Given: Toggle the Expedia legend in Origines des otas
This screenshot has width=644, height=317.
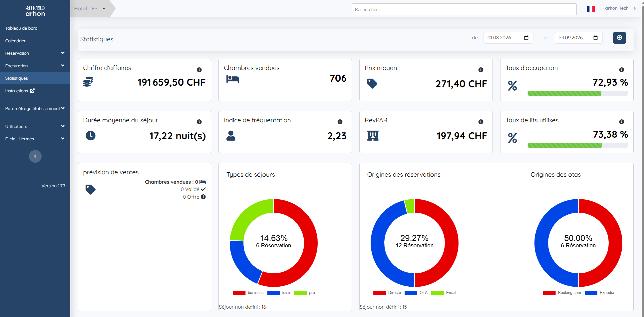Looking at the screenshot, I should coord(599,293).
